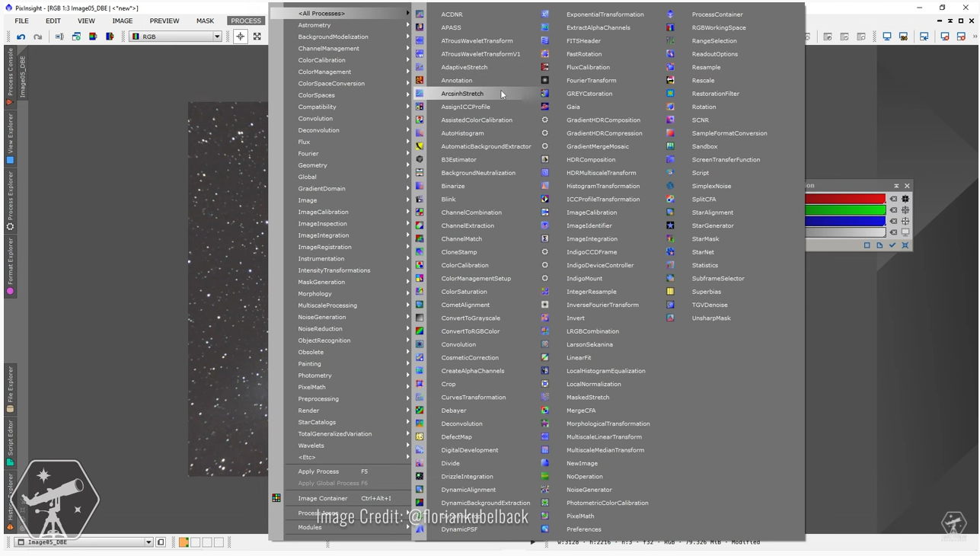Toggle the orange workspace button in status bar
This screenshot has width=980, height=556.
click(x=184, y=542)
